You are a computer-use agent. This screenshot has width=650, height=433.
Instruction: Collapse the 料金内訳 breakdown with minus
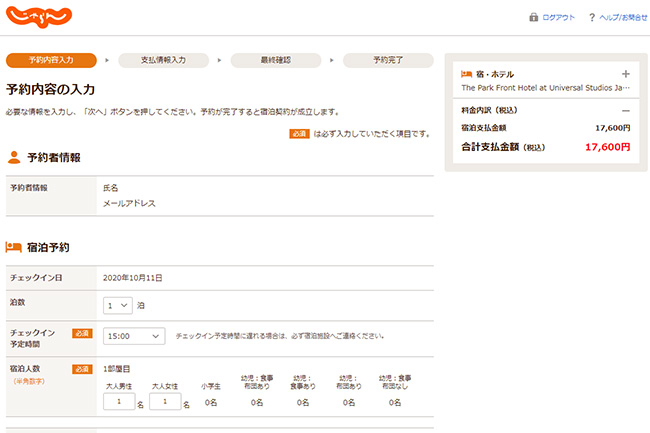point(626,110)
